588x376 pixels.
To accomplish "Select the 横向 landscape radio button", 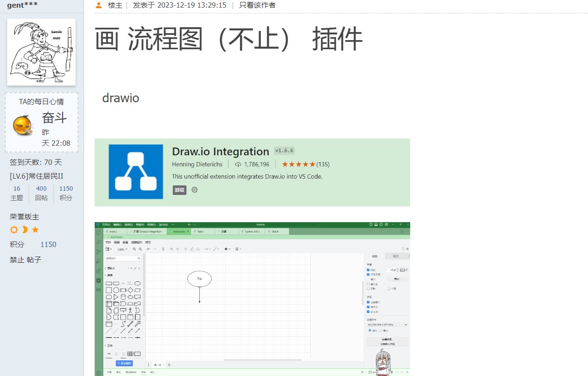I will point(381,330).
